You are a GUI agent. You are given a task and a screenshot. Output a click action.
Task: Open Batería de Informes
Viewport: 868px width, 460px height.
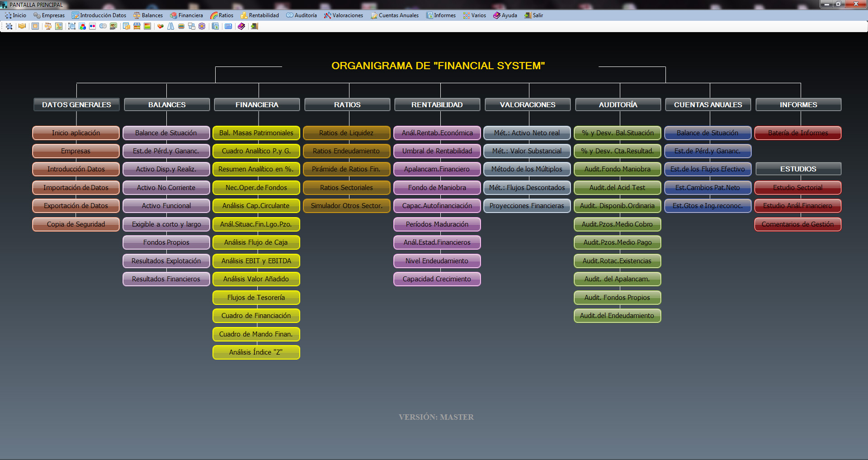[798, 133]
